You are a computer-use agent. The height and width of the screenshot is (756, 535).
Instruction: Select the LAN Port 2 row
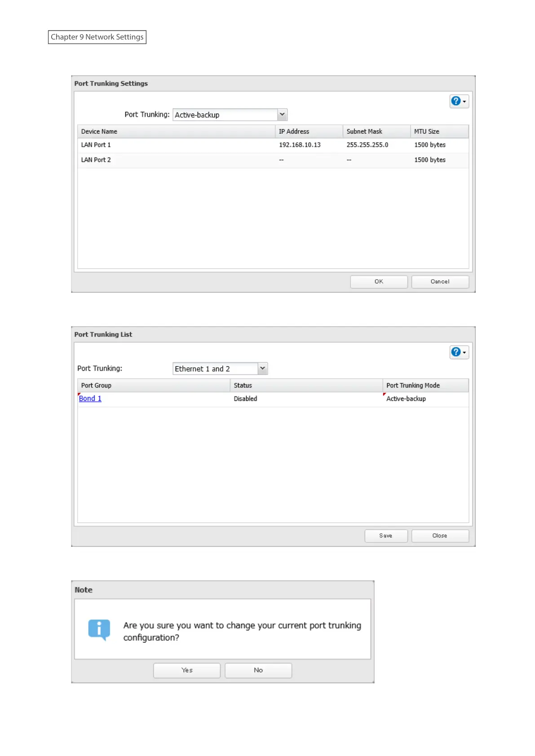[273, 160]
